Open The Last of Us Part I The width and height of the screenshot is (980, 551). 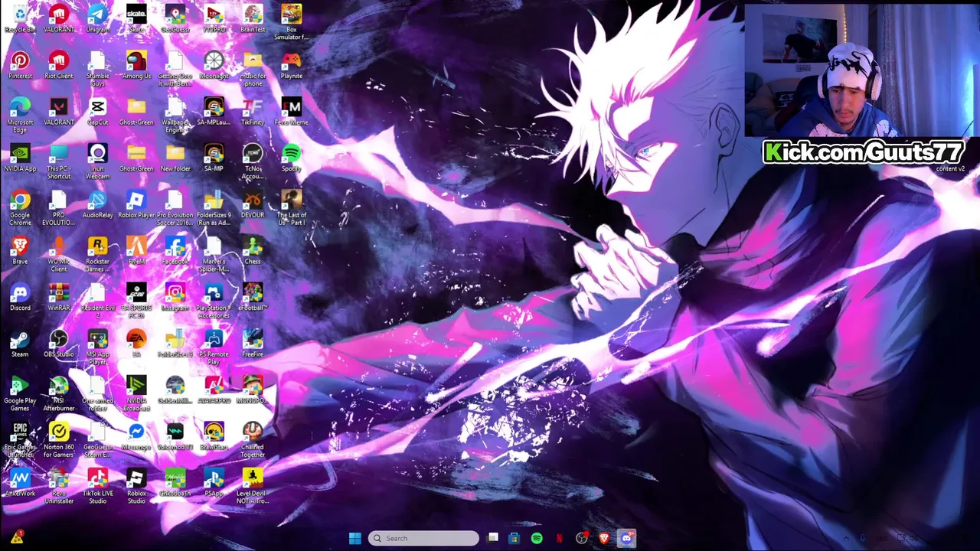coord(291,207)
